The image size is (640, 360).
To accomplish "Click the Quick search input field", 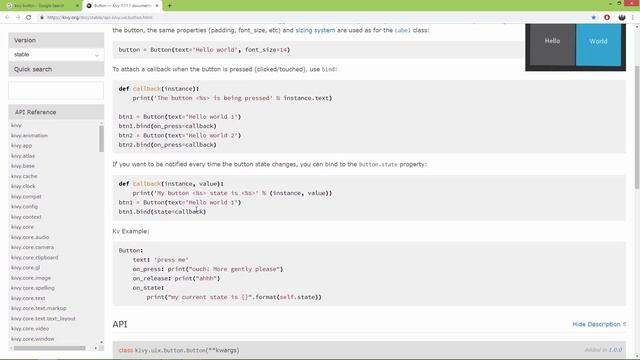I will pyautogui.click(x=56, y=90).
